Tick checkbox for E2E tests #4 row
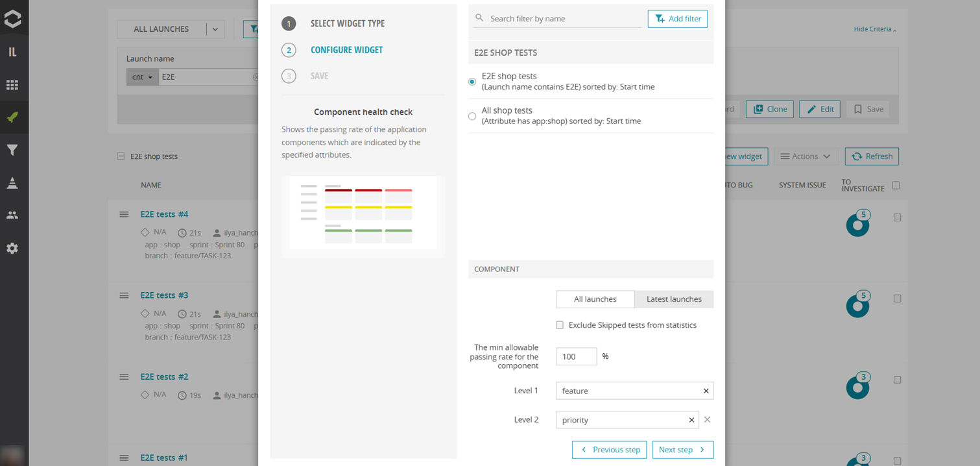This screenshot has width=980, height=466. pyautogui.click(x=898, y=218)
